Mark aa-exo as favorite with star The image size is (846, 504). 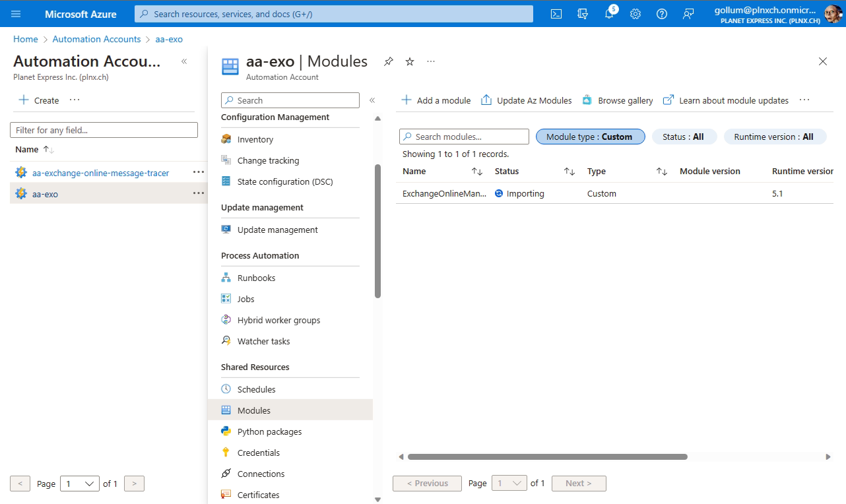(x=410, y=61)
